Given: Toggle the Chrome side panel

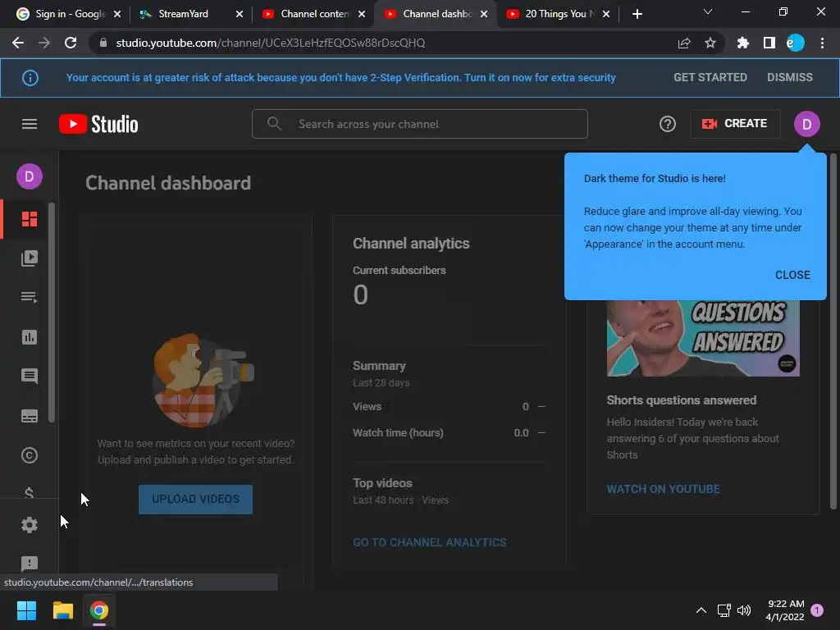Looking at the screenshot, I should [x=769, y=43].
